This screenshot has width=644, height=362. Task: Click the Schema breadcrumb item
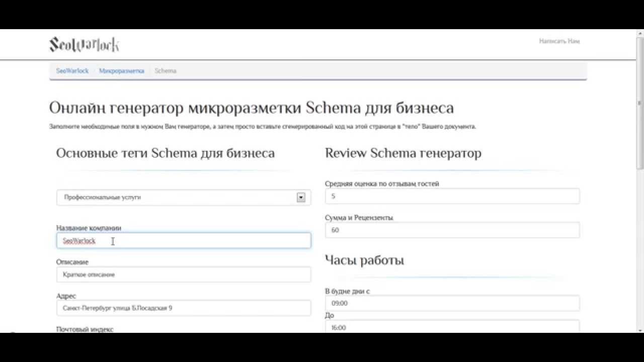(x=166, y=71)
